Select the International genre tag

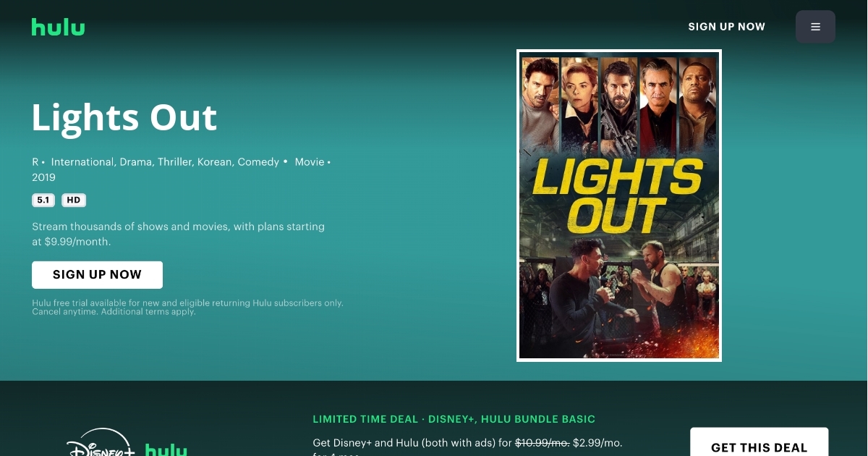(82, 162)
